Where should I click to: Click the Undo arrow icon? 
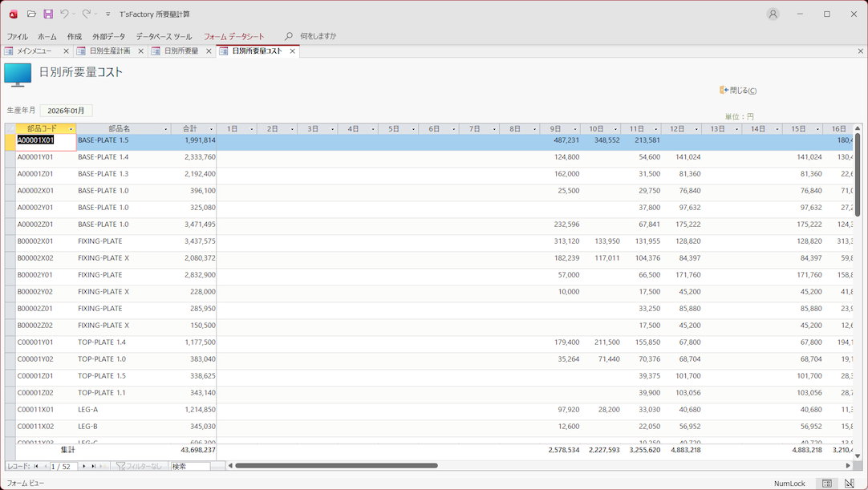tap(64, 14)
